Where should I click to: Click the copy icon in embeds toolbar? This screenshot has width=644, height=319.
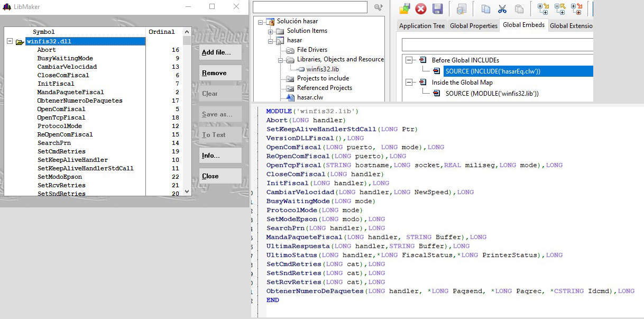point(486,8)
